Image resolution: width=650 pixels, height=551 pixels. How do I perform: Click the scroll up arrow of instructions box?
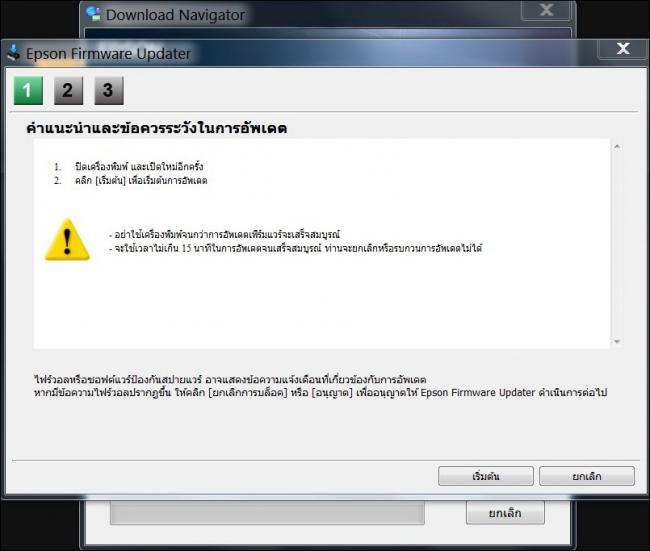[617, 146]
